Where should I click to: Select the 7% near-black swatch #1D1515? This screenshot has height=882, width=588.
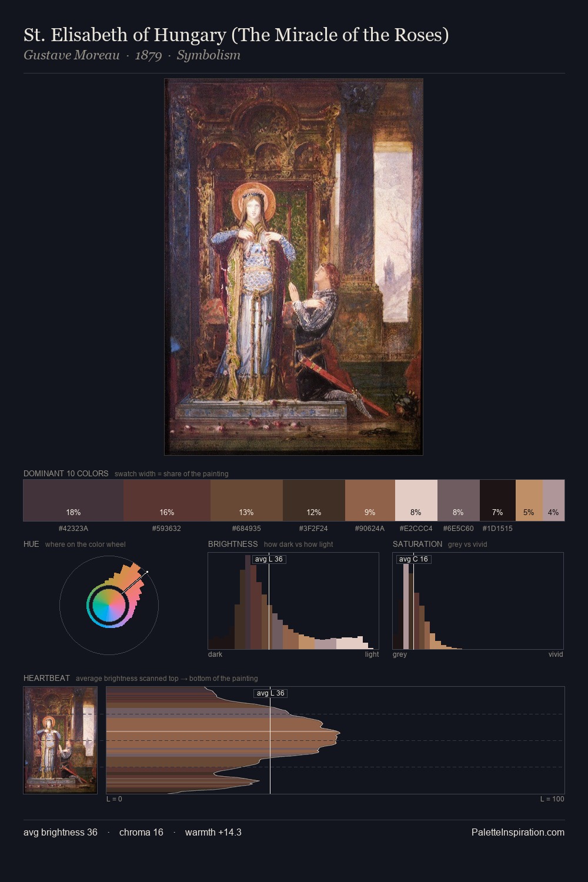[x=497, y=500]
